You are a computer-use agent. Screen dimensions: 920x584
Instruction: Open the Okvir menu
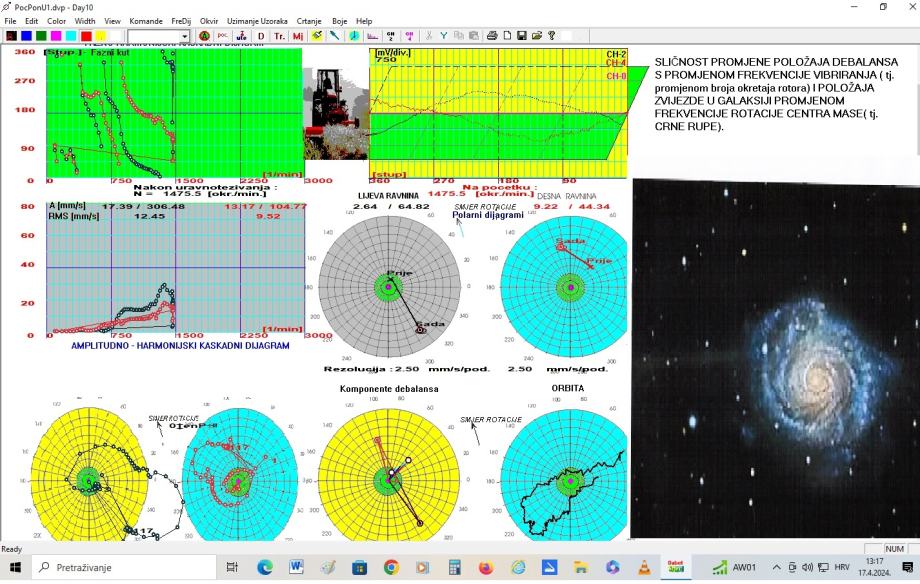coord(209,21)
